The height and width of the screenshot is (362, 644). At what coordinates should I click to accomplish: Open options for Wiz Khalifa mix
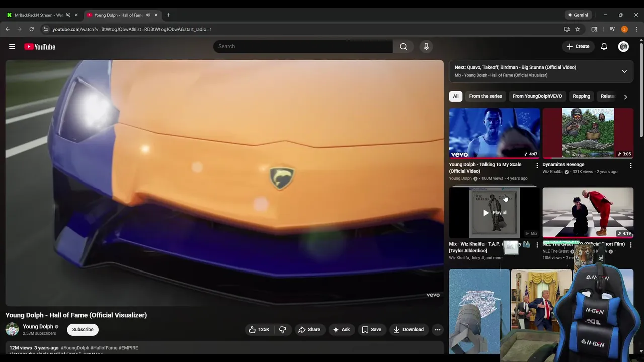537,245
